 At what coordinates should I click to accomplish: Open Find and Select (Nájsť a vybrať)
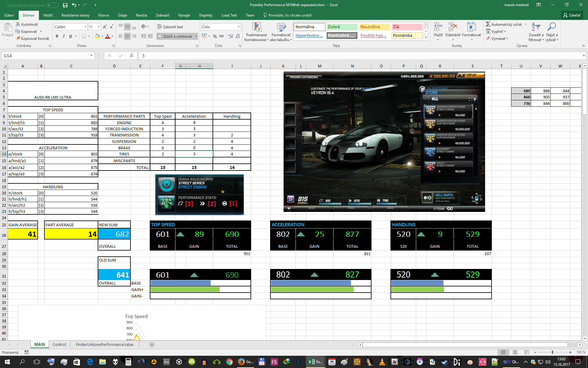pyautogui.click(x=552, y=32)
